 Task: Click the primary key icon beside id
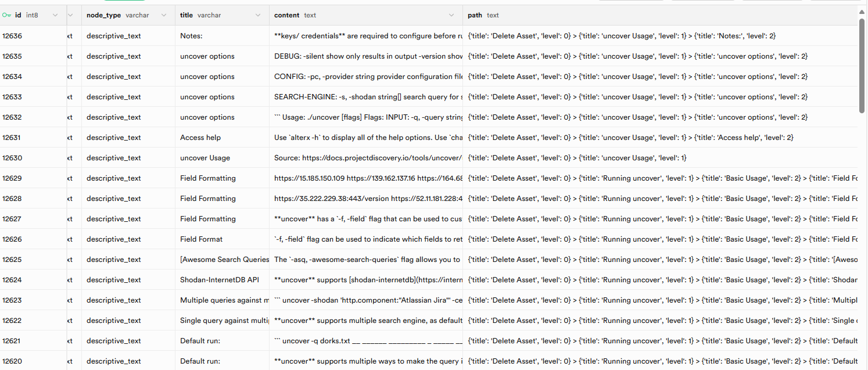click(x=6, y=15)
